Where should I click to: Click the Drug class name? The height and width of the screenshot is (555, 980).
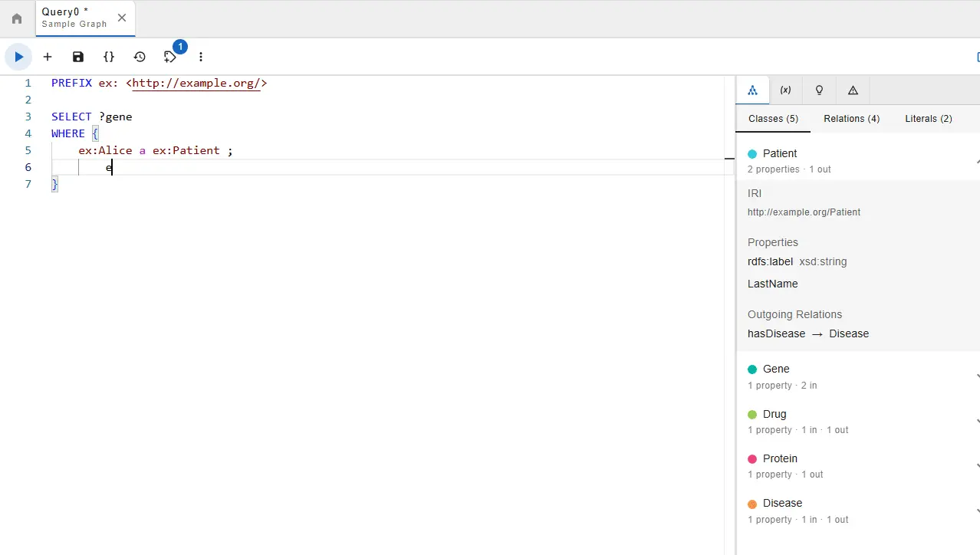tap(774, 414)
